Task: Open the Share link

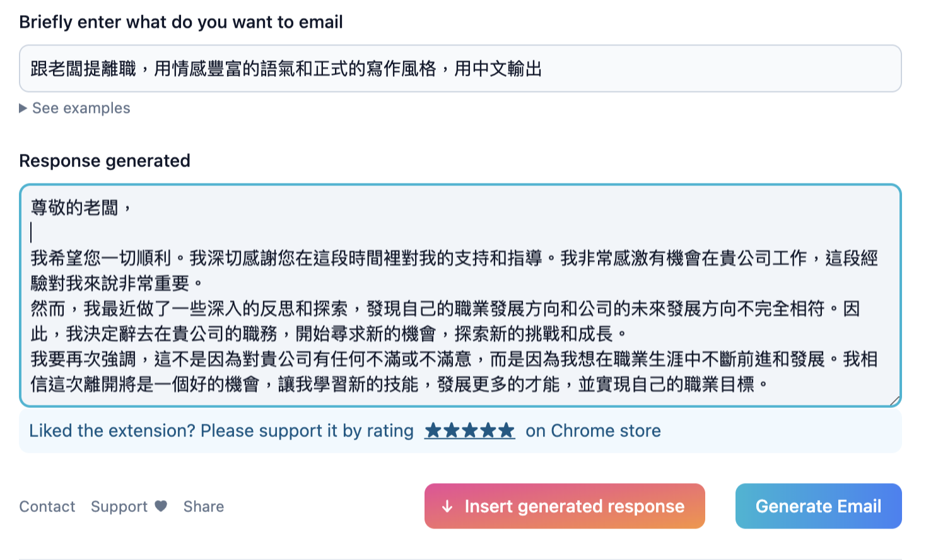Action: coord(203,506)
